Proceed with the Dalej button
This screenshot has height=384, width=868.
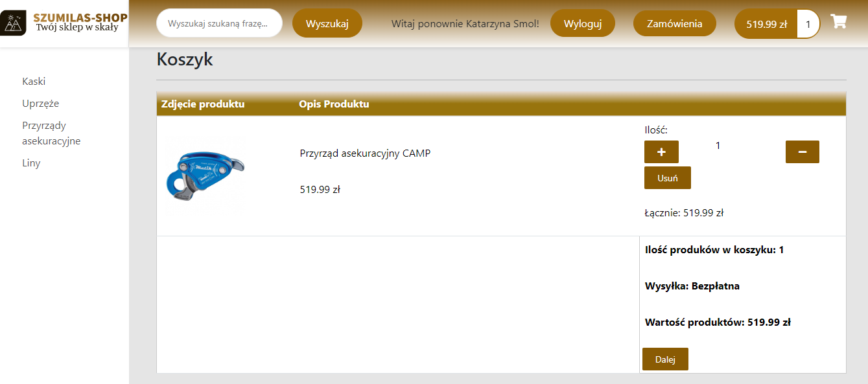pyautogui.click(x=665, y=359)
